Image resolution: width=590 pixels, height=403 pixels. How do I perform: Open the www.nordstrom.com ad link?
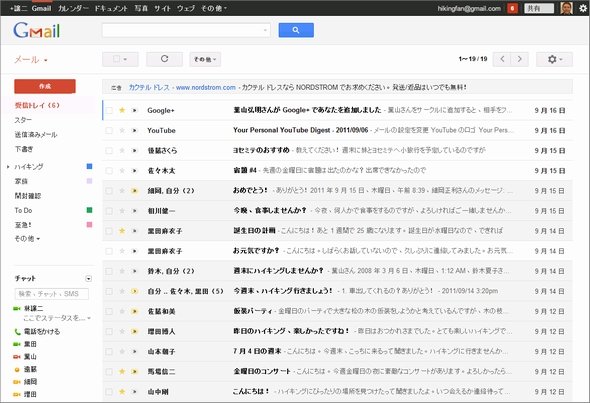click(206, 87)
